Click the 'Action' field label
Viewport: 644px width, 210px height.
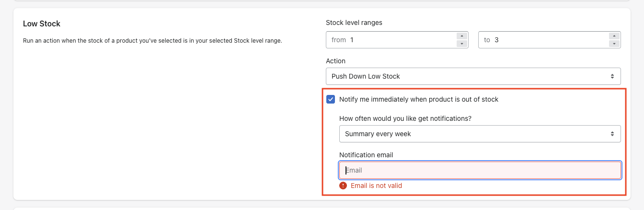[335, 61]
